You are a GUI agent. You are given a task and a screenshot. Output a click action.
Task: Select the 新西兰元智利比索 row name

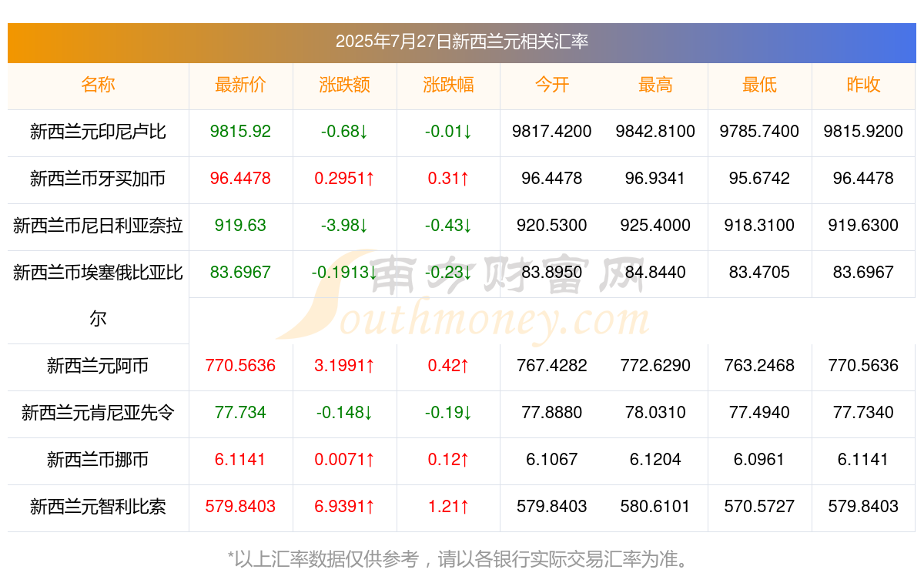pyautogui.click(x=98, y=507)
